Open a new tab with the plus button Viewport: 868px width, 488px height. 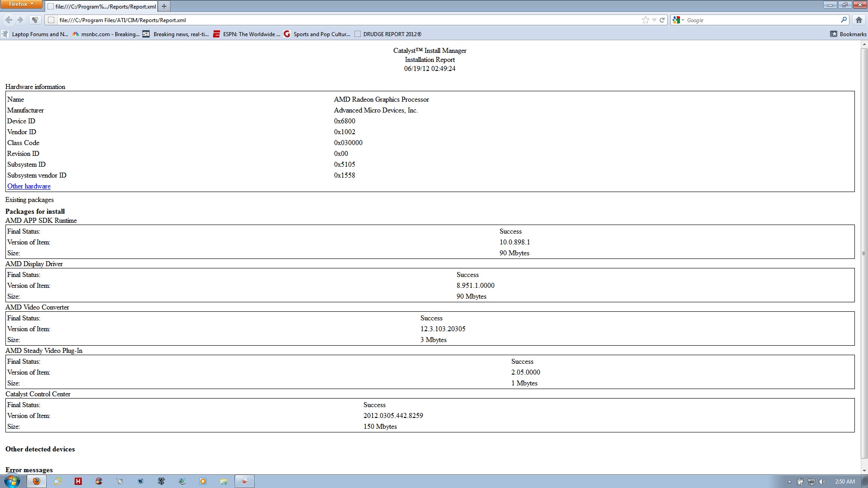pyautogui.click(x=164, y=6)
